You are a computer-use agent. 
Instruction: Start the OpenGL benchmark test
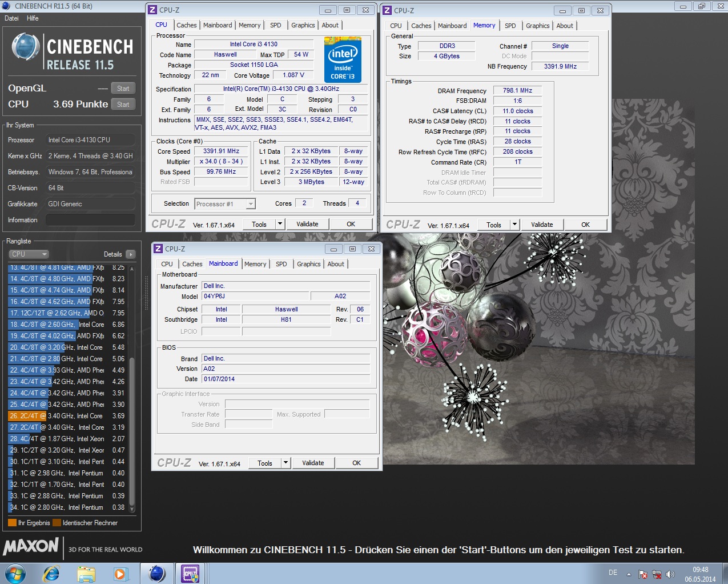tap(123, 88)
